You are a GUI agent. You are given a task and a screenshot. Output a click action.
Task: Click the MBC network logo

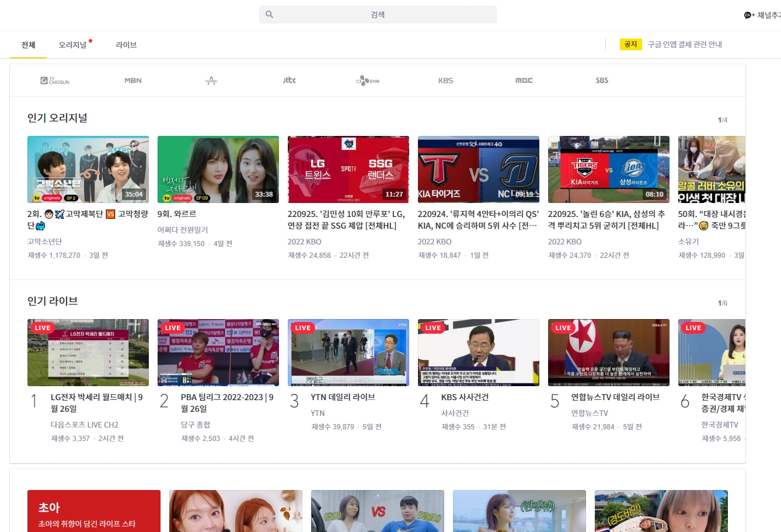click(x=524, y=80)
